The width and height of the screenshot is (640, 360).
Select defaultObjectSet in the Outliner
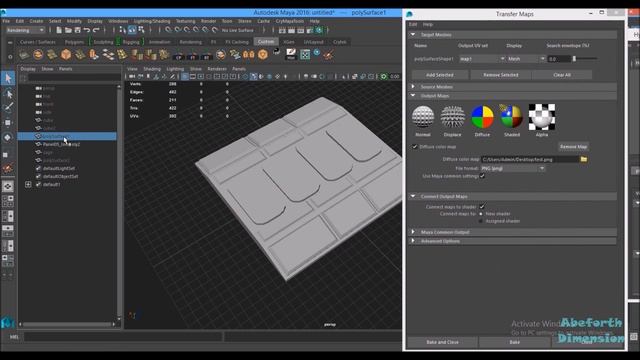tap(60, 176)
